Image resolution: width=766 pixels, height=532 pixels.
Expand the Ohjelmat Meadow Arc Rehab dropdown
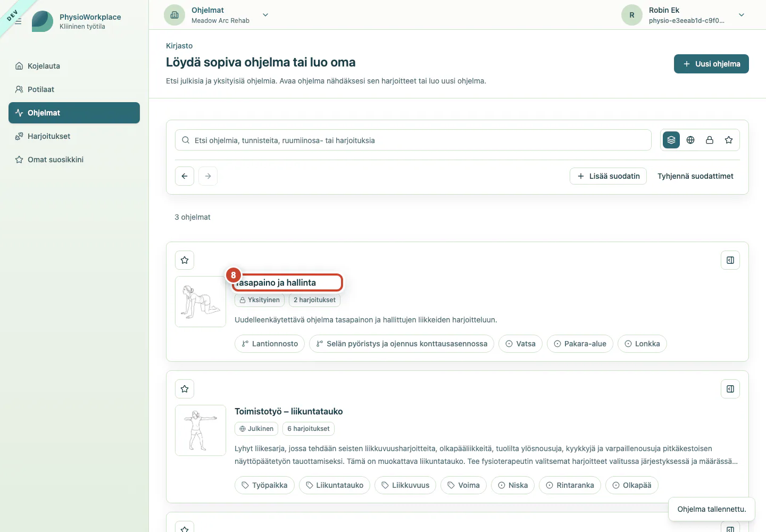tap(217, 15)
